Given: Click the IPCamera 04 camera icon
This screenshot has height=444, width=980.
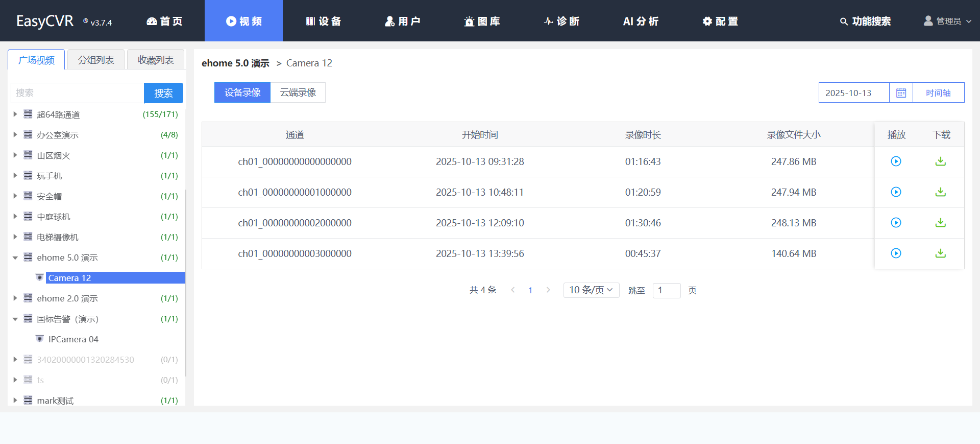Looking at the screenshot, I should (40, 339).
